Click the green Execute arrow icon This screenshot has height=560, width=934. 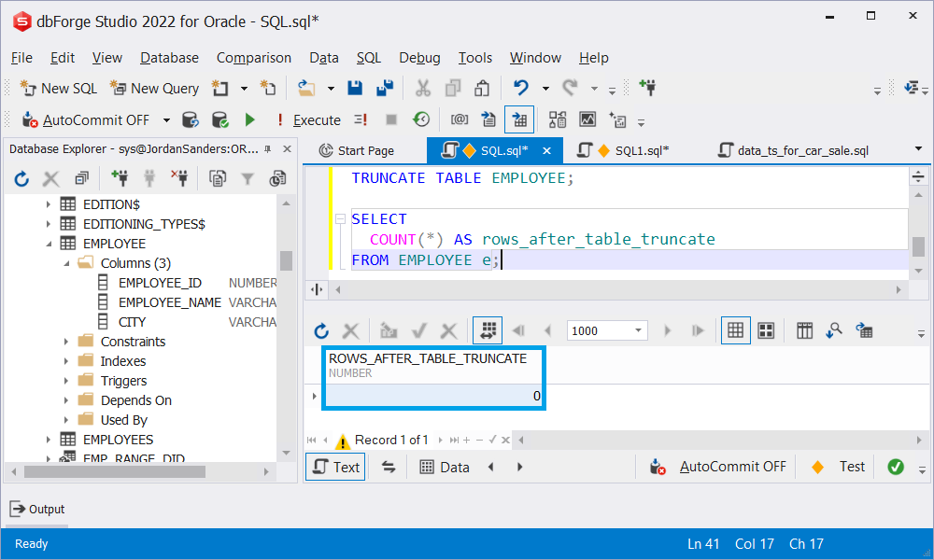point(248,119)
